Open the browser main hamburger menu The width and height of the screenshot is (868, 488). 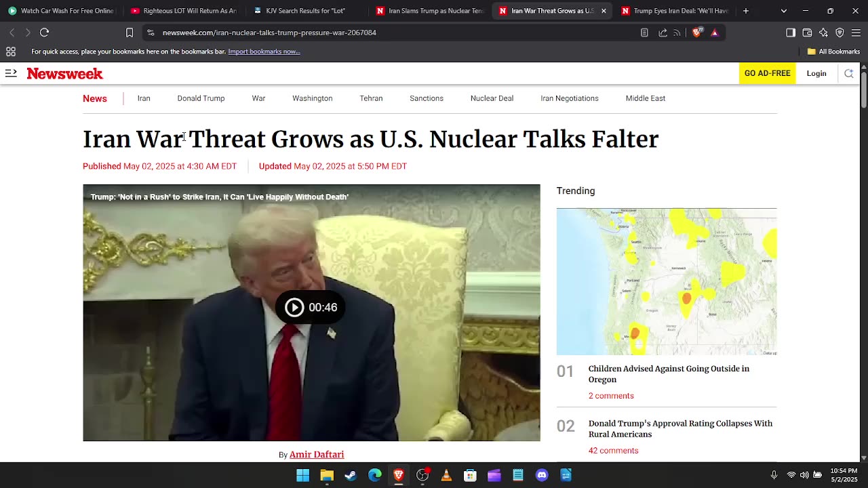pyautogui.click(x=856, y=33)
